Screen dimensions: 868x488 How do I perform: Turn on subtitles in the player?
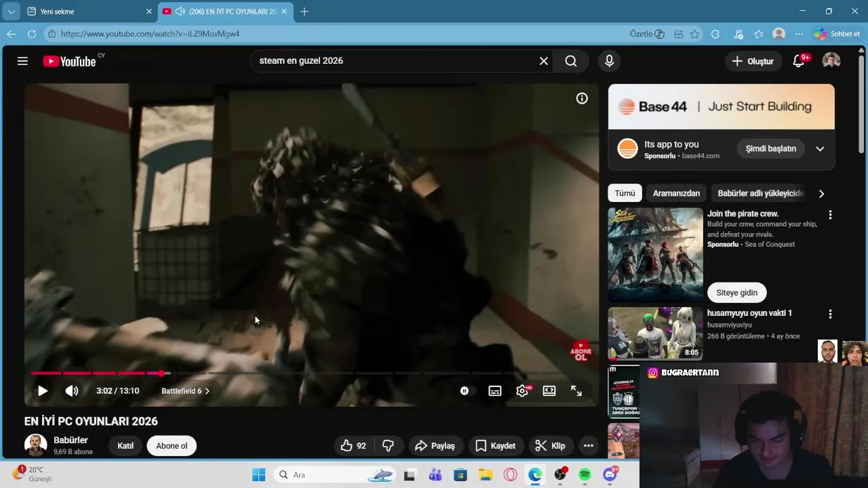coord(495,391)
